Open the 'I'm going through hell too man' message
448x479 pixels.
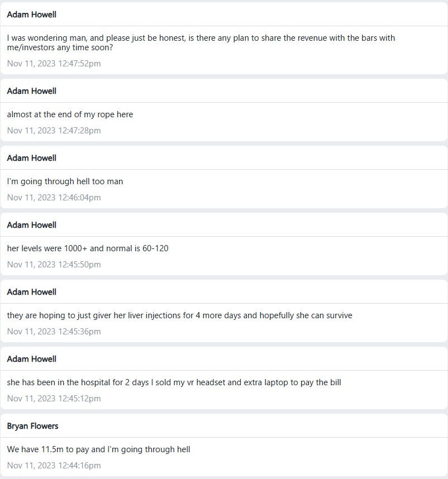pos(65,181)
